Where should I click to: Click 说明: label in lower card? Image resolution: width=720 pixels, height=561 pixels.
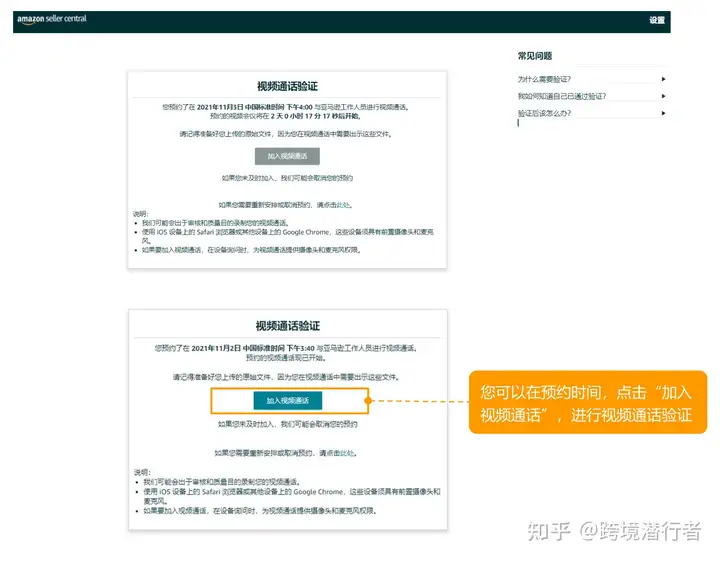pyautogui.click(x=142, y=472)
